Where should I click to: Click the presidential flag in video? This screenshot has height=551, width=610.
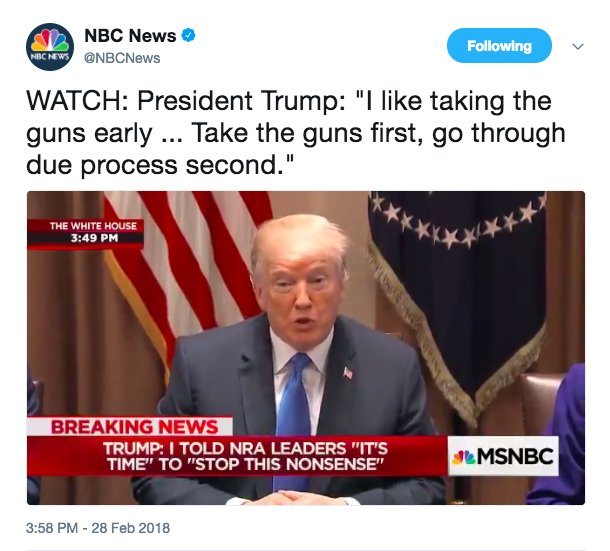pos(457,296)
